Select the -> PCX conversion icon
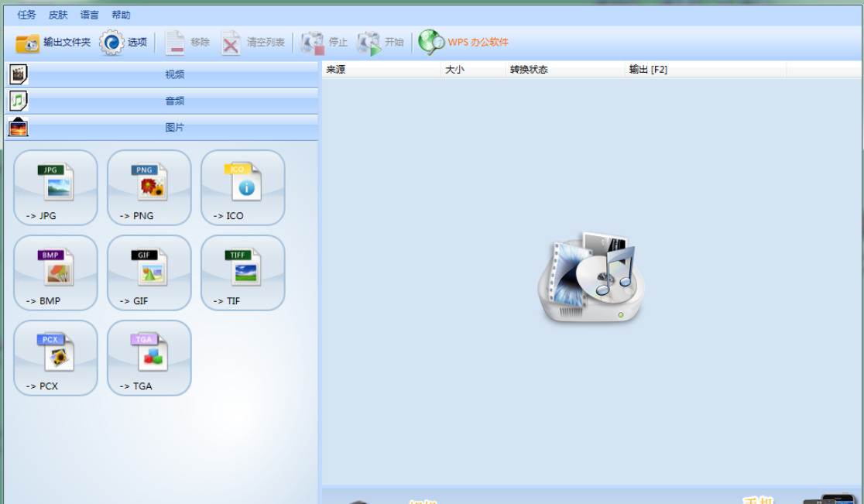Screen dimensions: 864x504 [x=56, y=358]
